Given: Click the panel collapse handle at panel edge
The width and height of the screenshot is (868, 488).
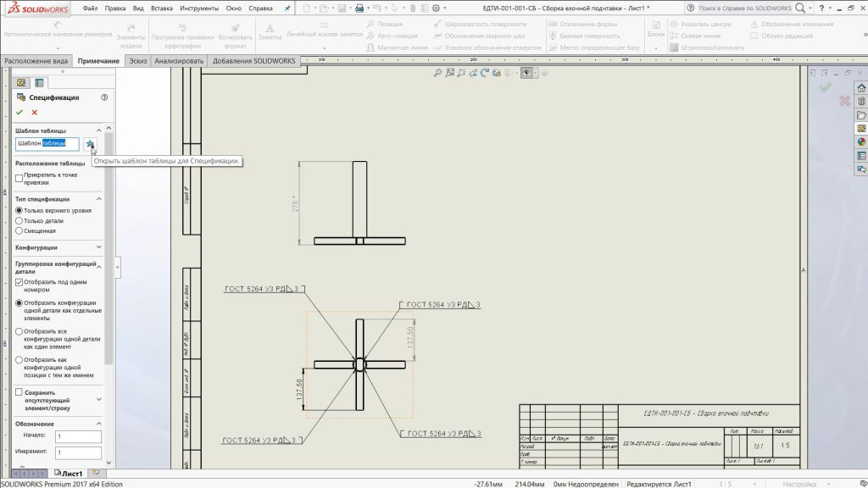Looking at the screenshot, I should [117, 267].
